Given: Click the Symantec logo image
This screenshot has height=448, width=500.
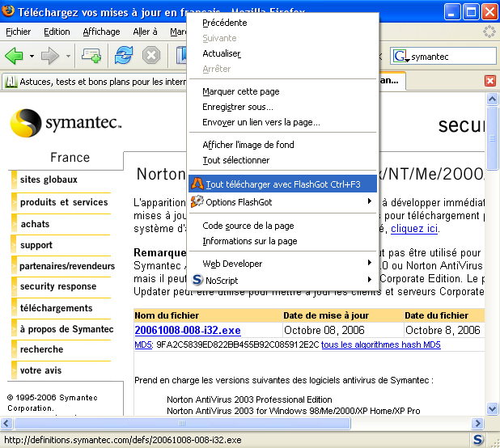Looking at the screenshot, I should (x=66, y=123).
